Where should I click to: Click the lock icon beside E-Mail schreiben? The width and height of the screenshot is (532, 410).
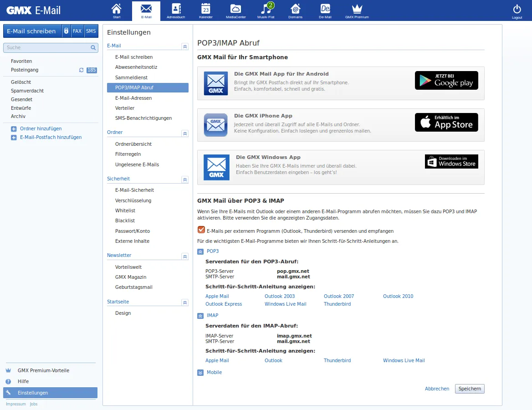[66, 31]
